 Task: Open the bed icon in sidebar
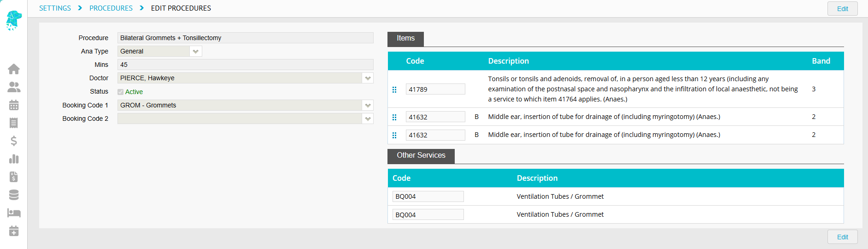coord(14,213)
